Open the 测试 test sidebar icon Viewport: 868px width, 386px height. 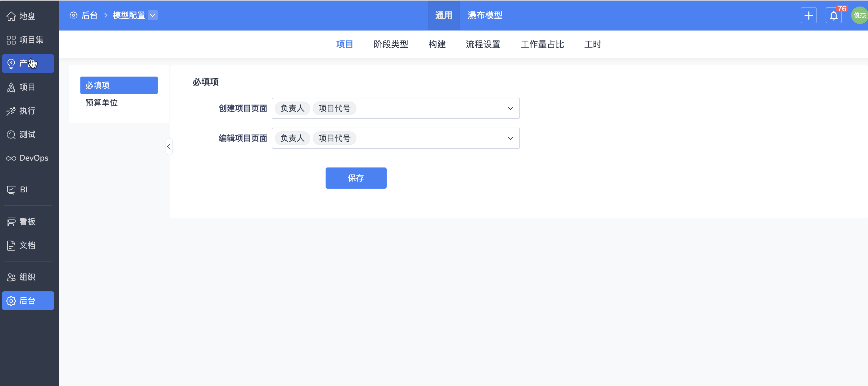[x=11, y=134]
